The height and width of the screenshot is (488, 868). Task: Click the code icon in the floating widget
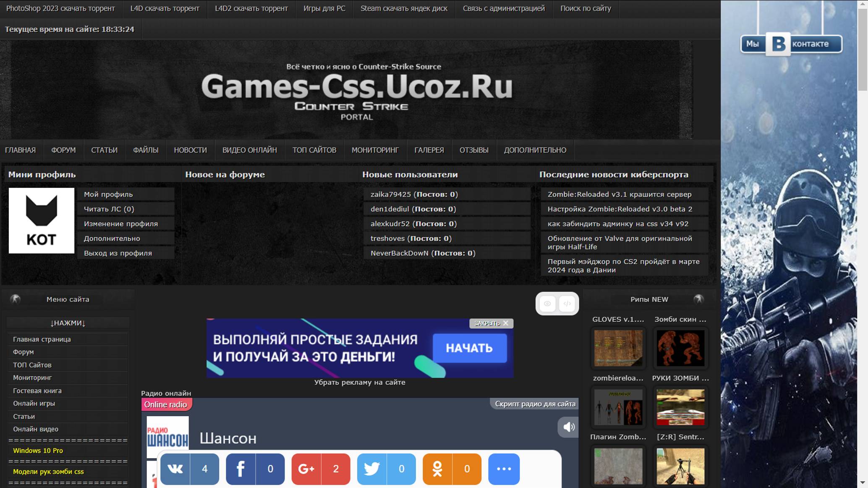(x=567, y=303)
